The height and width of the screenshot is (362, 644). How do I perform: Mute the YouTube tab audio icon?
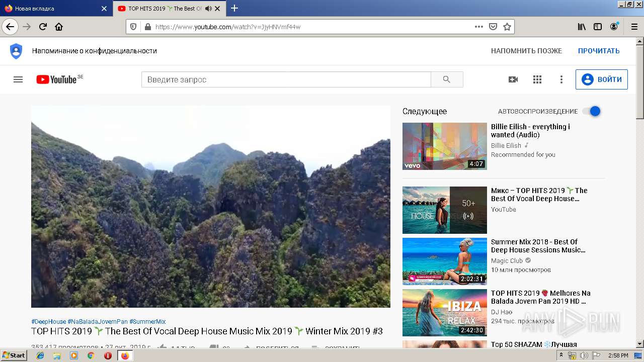(x=208, y=9)
